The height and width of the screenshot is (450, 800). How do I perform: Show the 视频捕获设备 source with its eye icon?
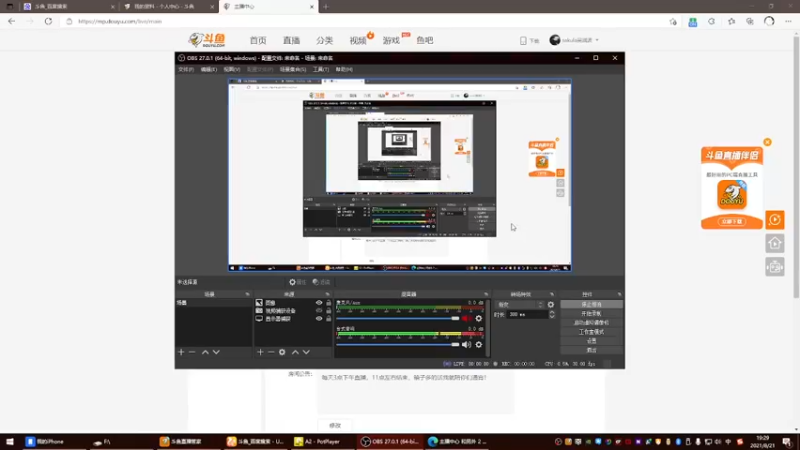click(x=319, y=311)
